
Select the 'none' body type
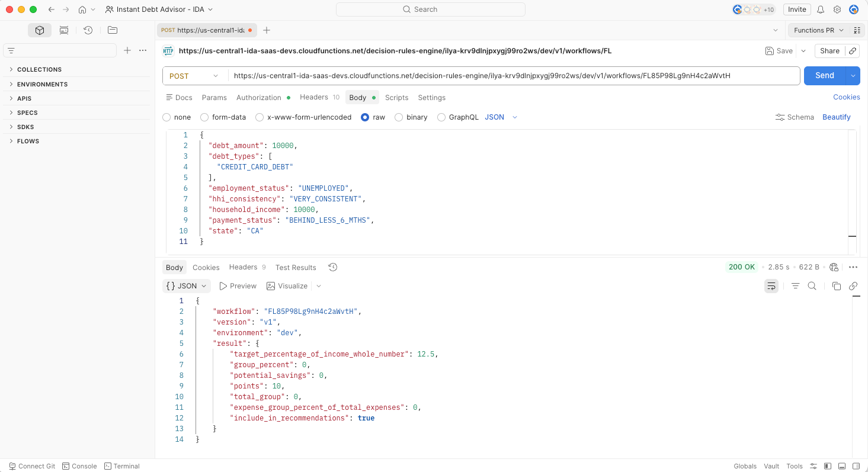point(166,117)
